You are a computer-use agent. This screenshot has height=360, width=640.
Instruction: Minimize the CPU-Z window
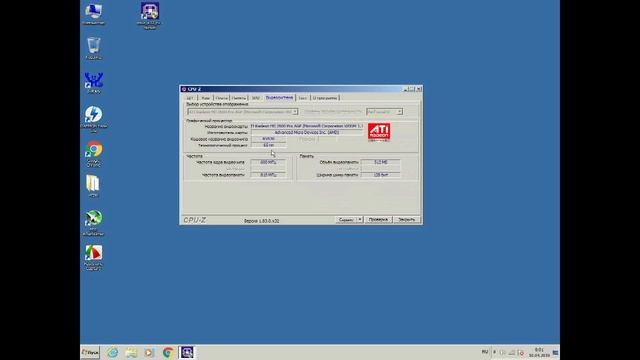click(405, 89)
